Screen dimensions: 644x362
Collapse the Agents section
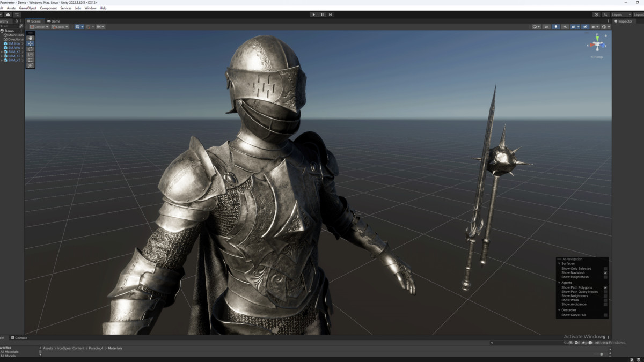click(x=559, y=283)
